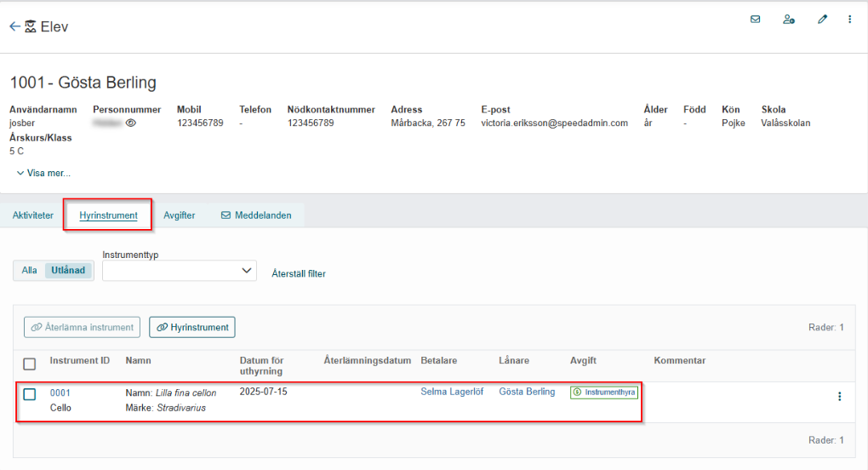This screenshot has width=868, height=470.
Task: Open the header three-dot menu
Action: tap(850, 20)
